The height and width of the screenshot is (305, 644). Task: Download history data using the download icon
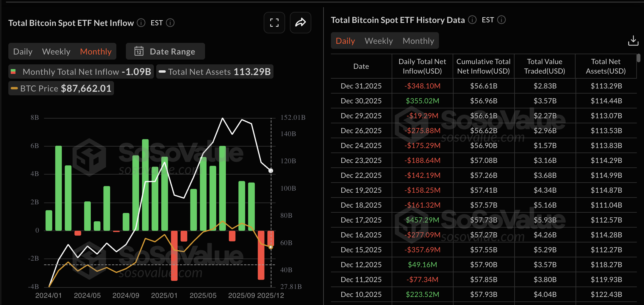pos(633,41)
